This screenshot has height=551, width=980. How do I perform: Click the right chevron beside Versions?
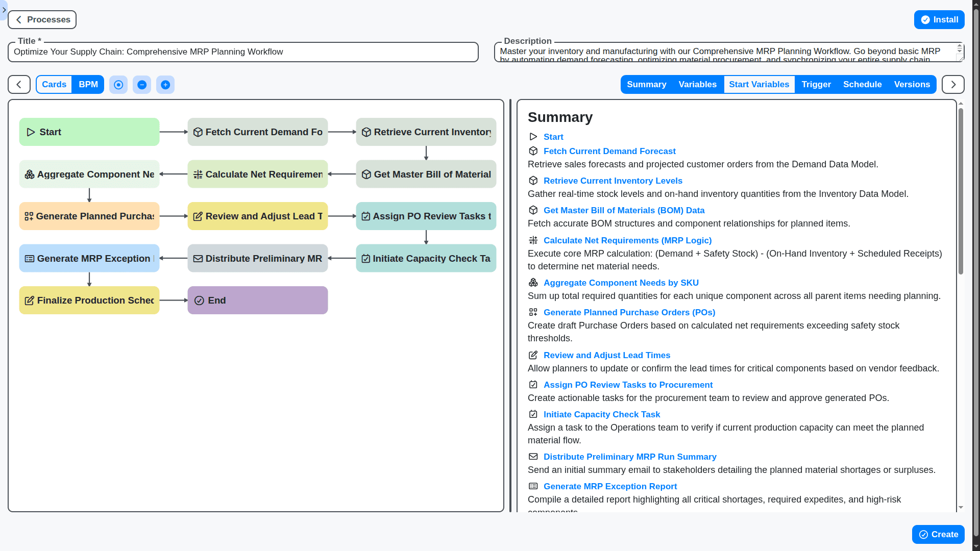click(952, 84)
